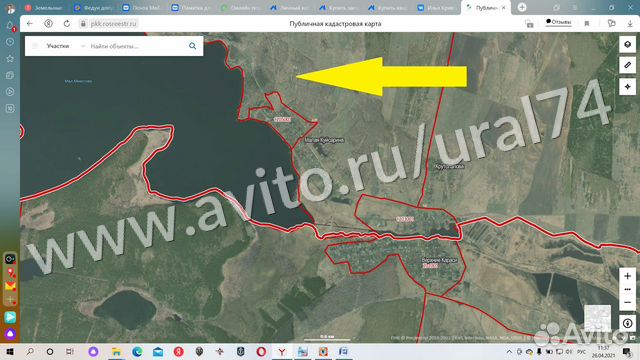Run search with the magnifier icon
Viewport: 640px width, 360px height.
192,46
